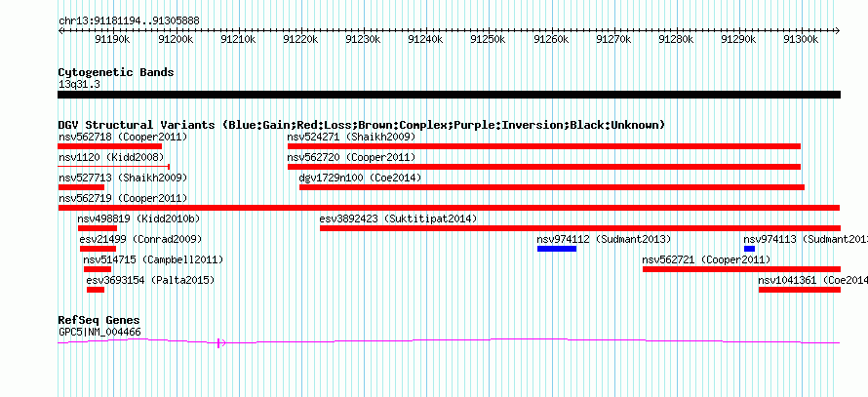Click the Cytogenetic Bands track title

[x=116, y=72]
